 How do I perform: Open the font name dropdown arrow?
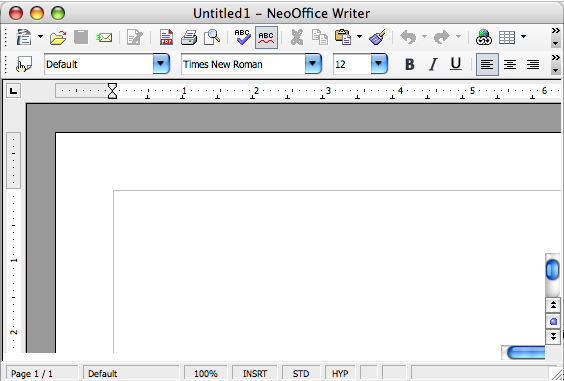(x=313, y=64)
